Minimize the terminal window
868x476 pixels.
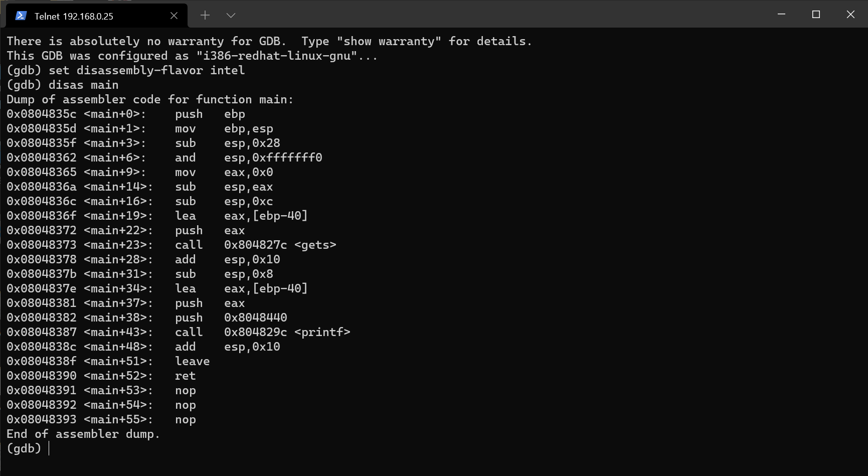[x=781, y=15]
